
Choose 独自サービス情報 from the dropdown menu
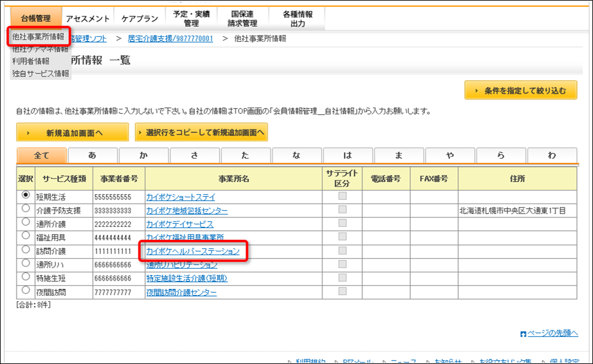pos(41,73)
